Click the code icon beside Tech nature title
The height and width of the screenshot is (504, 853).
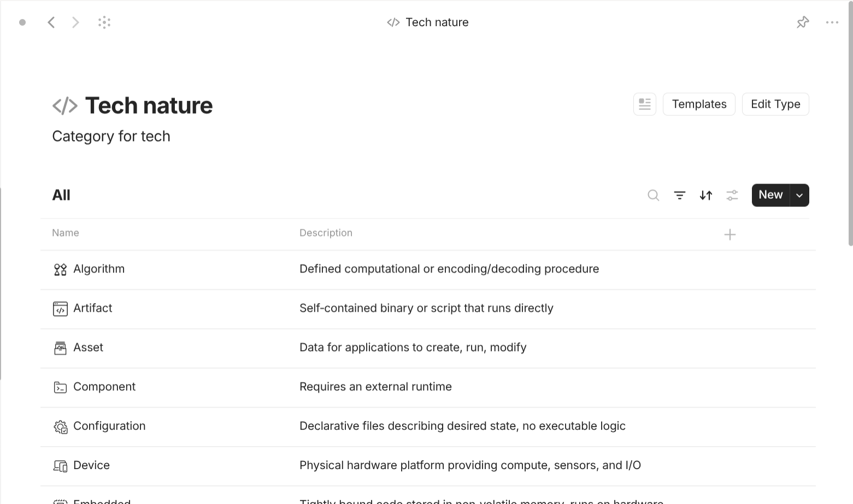tap(64, 105)
